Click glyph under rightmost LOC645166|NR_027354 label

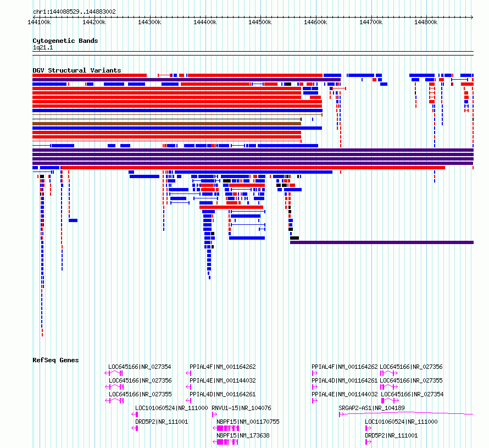pos(390,401)
